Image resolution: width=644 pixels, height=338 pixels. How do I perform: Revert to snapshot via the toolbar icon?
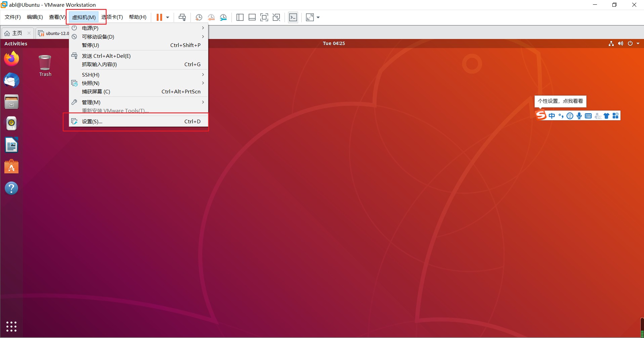[211, 17]
